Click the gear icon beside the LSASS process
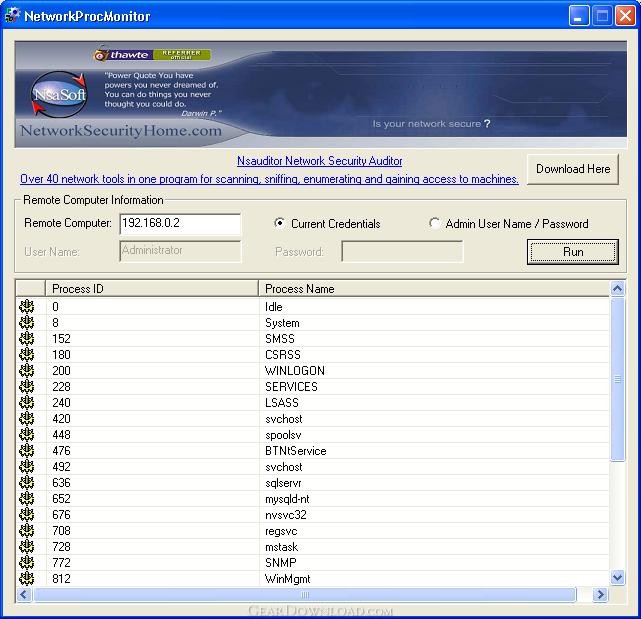Viewport: 641px width, 619px height. tap(27, 403)
